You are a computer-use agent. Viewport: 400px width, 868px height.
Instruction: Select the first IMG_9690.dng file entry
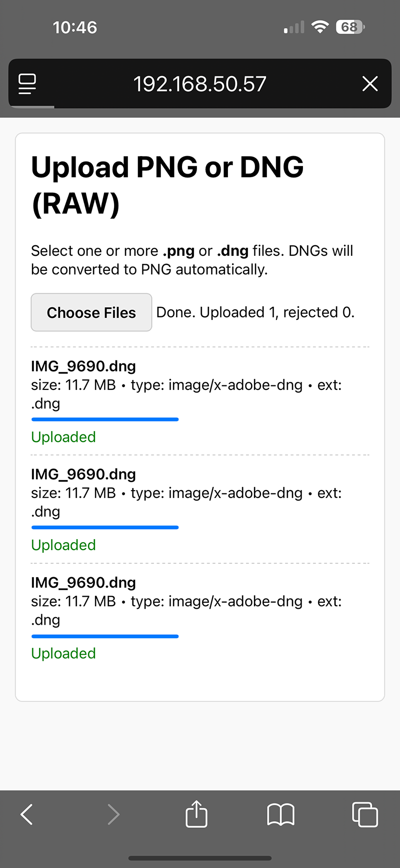pos(83,366)
